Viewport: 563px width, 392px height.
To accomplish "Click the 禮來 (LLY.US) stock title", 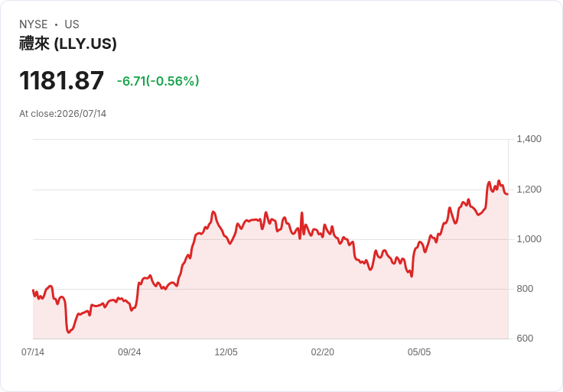I will click(x=68, y=44).
